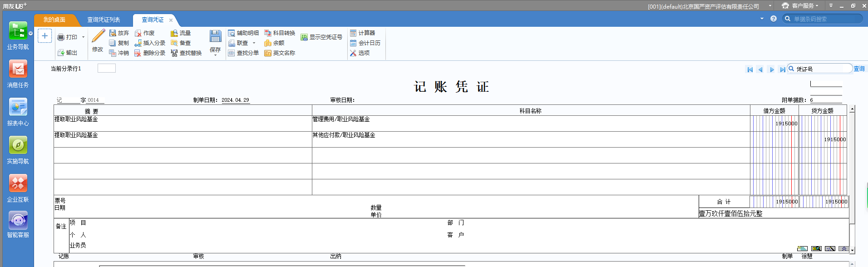
Task: Click 删除分录 in the toolbar
Action: click(x=150, y=53)
